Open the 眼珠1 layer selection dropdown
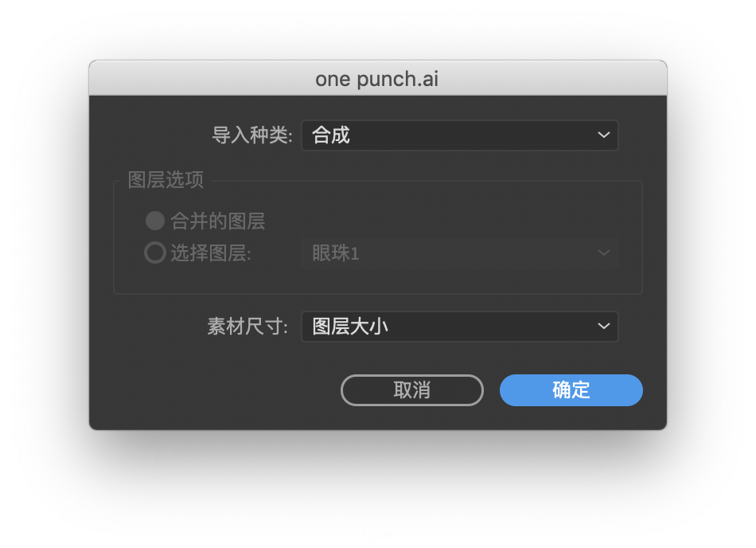Screen dimensions: 756x548 460,252
